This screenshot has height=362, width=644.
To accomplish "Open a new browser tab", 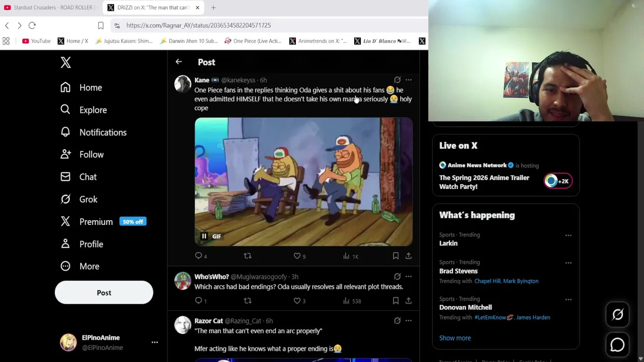I will [213, 8].
